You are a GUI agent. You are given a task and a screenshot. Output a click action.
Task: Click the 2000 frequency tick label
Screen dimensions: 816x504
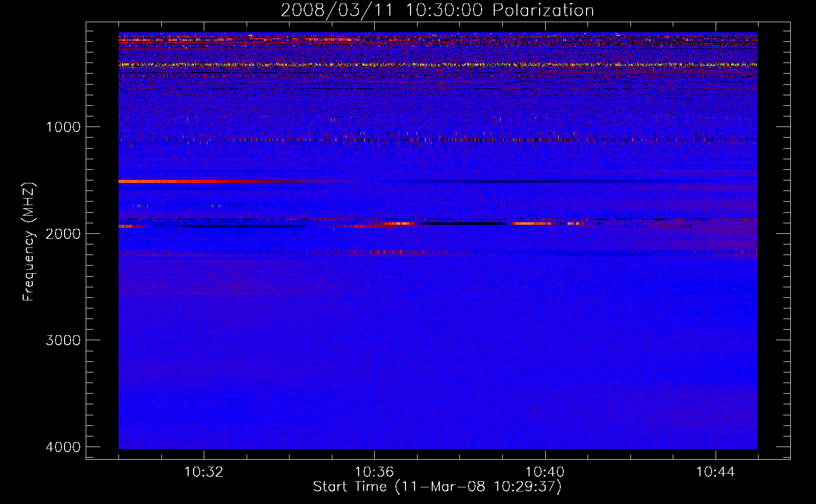click(x=63, y=234)
